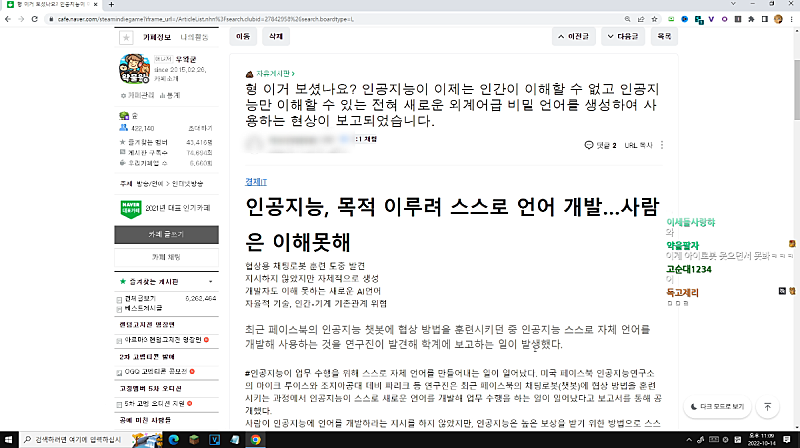
Task: Open the 1:1 채팅 link by author
Action: pyautogui.click(x=366, y=139)
